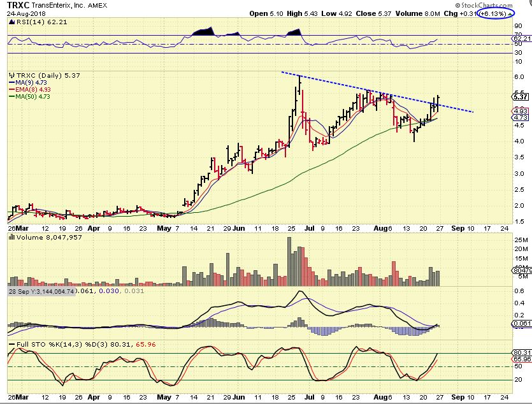This screenshot has height=404, width=532.
Task: Click the 20 level on the stochastic axis
Action: pyautogui.click(x=518, y=379)
